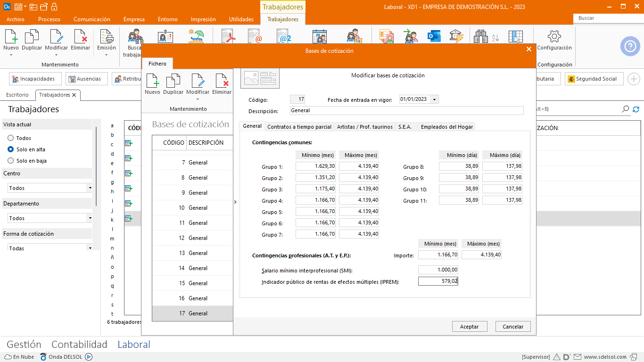Play Onda DELSOL in status bar
Image resolution: width=644 pixels, height=362 pixels.
pos(89,357)
